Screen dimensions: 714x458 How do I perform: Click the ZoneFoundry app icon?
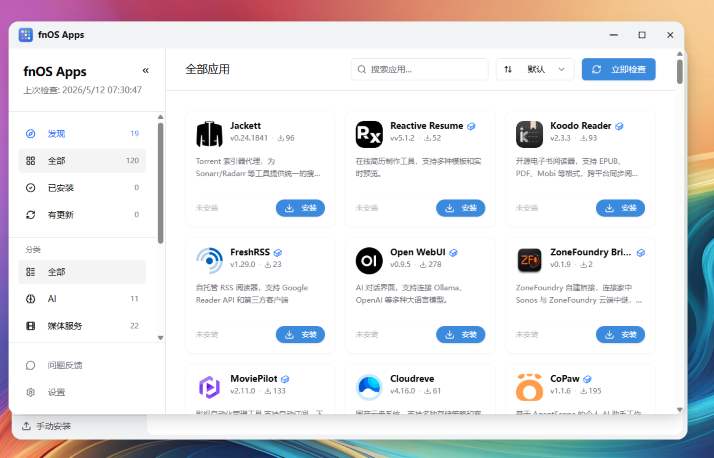point(529,260)
